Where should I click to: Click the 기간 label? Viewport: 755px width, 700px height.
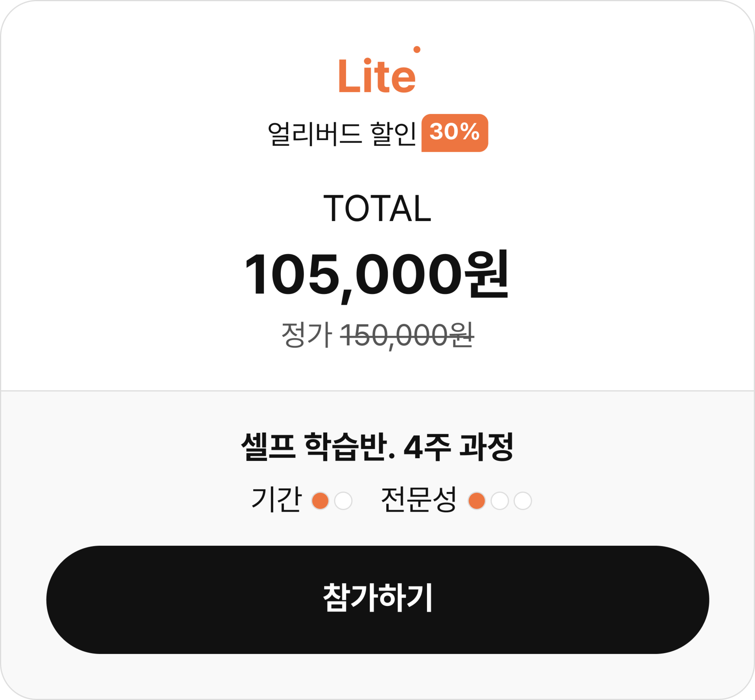pos(277,499)
